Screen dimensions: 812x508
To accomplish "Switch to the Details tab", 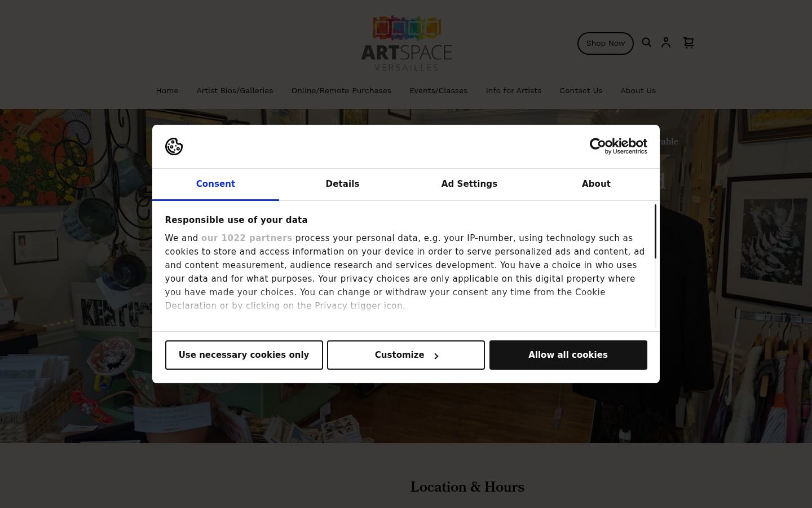I will click(x=342, y=184).
